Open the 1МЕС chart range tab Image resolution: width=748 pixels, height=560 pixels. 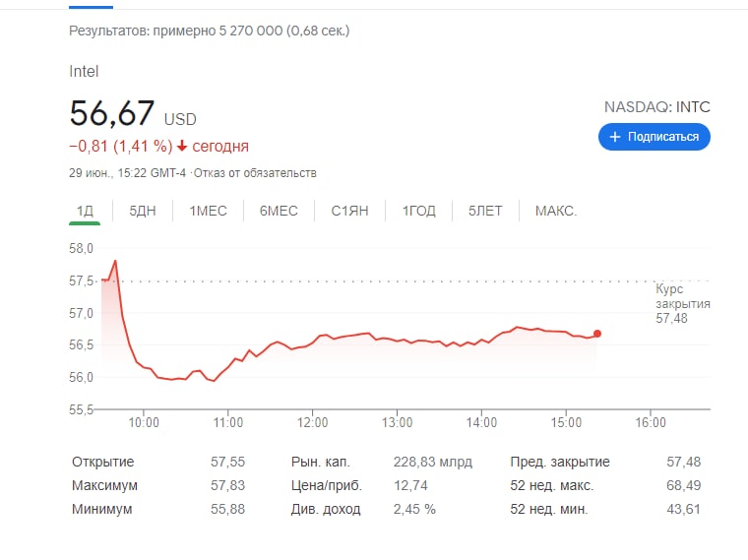click(208, 211)
